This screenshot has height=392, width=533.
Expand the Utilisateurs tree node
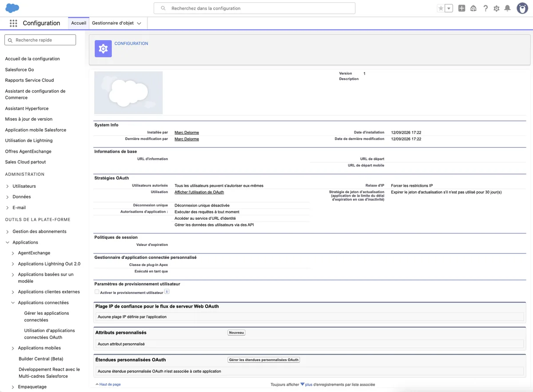pos(8,186)
